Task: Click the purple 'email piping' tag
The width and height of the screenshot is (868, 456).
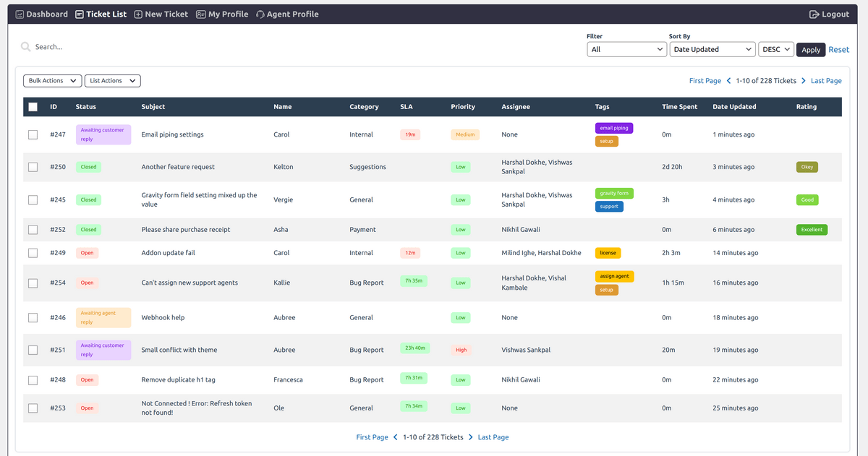Action: pos(614,128)
